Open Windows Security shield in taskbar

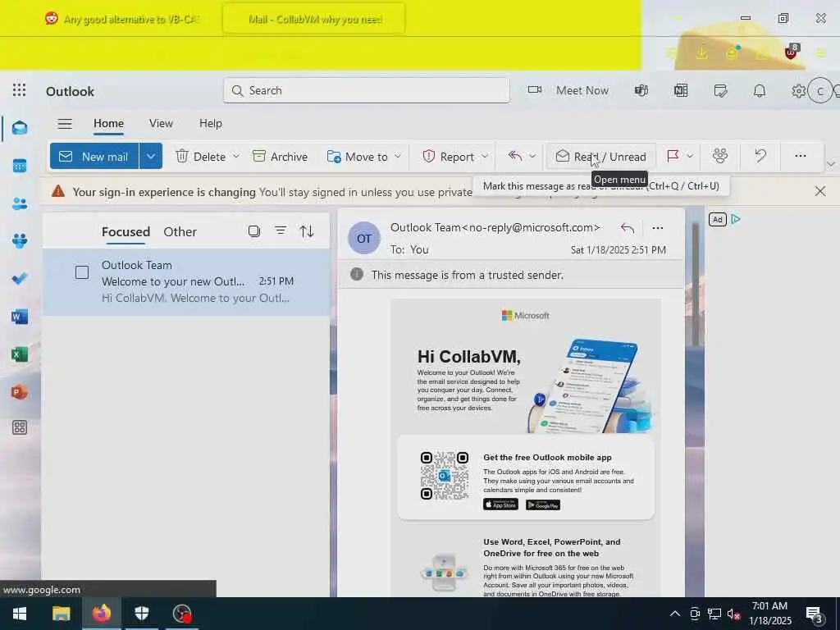pos(141,614)
